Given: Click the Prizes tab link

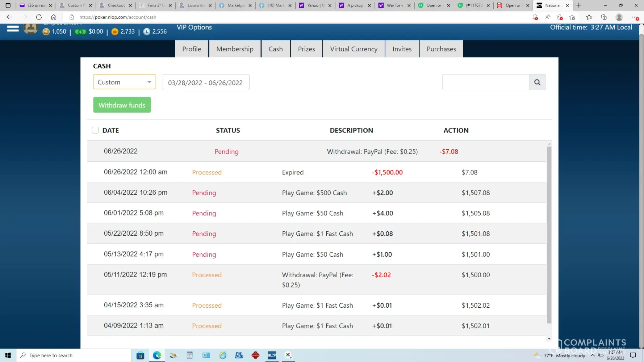Looking at the screenshot, I should [x=306, y=49].
